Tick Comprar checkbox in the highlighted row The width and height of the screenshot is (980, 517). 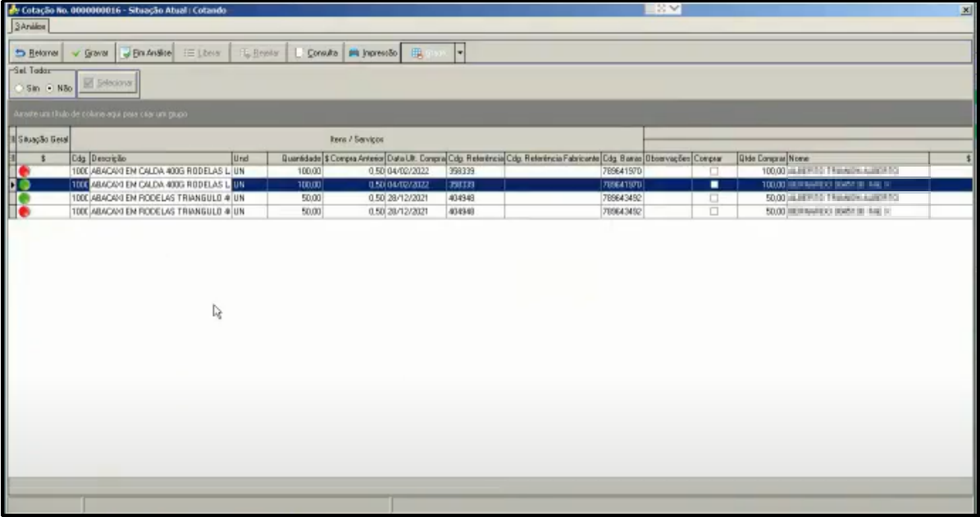tap(714, 185)
